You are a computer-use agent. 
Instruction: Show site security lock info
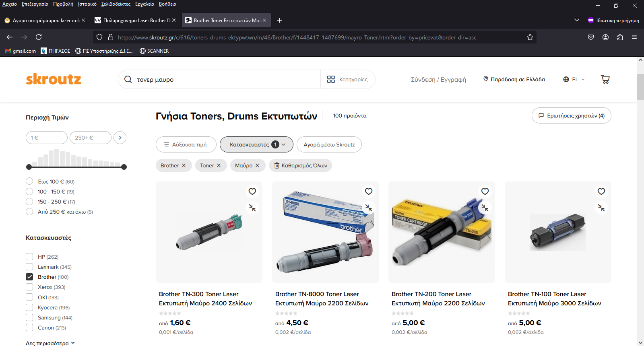click(x=111, y=37)
